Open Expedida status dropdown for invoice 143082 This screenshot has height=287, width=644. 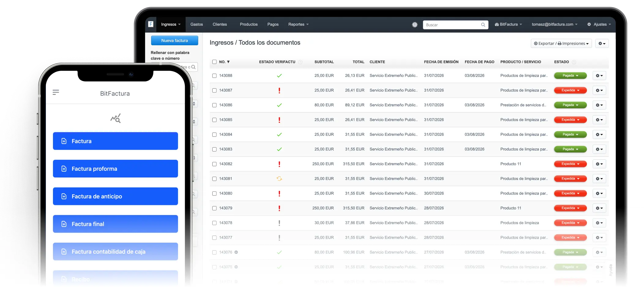(570, 164)
